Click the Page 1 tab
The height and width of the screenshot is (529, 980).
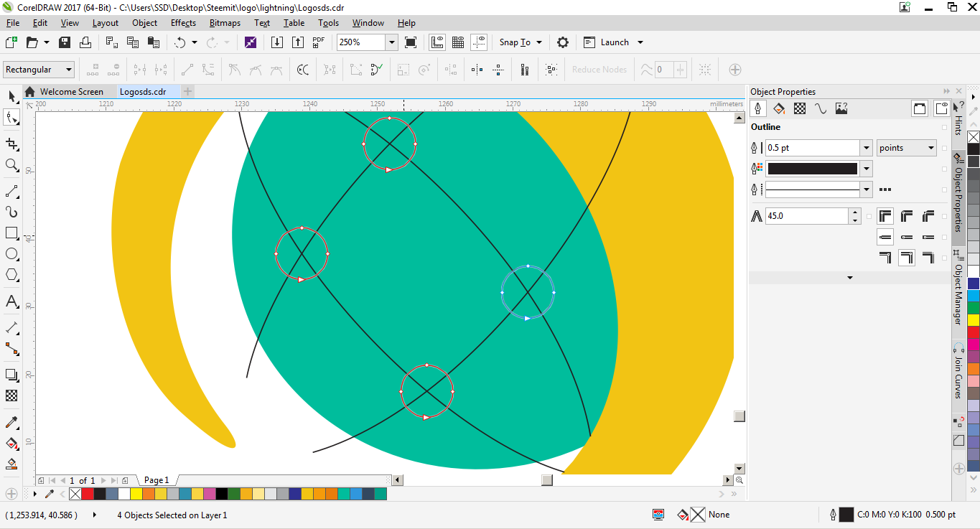pyautogui.click(x=157, y=480)
